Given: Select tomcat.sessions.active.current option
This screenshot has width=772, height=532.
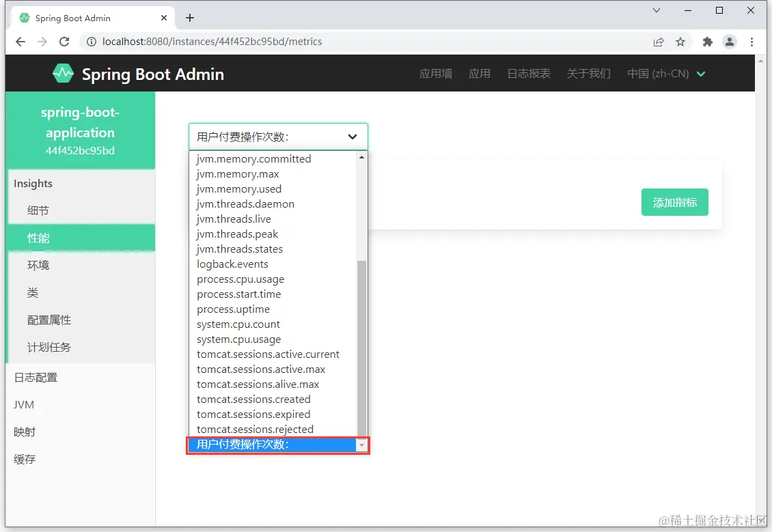Looking at the screenshot, I should pos(273,354).
